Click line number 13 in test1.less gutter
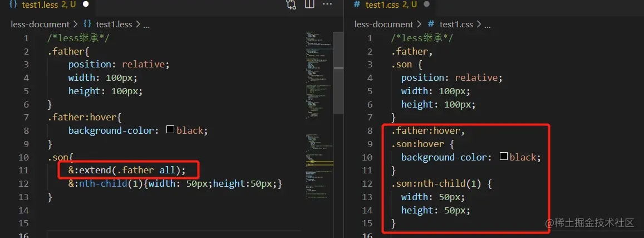644x238 pixels. pyautogui.click(x=24, y=197)
